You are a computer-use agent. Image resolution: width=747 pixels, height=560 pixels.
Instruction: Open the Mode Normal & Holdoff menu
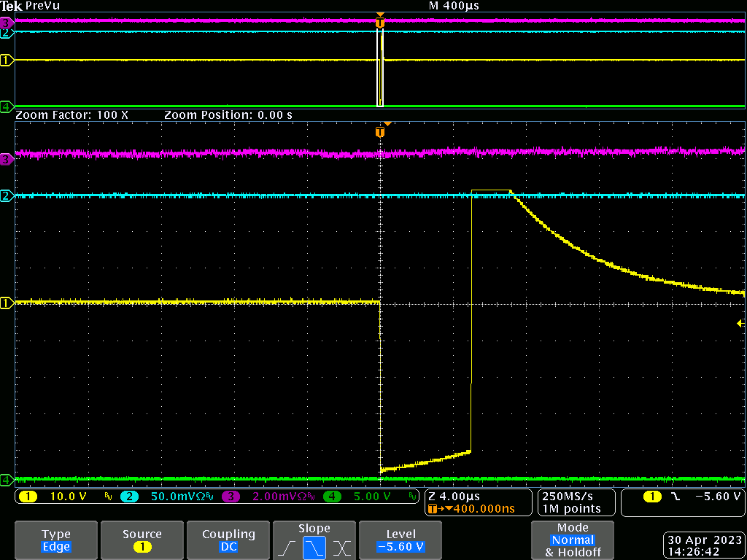click(x=573, y=540)
